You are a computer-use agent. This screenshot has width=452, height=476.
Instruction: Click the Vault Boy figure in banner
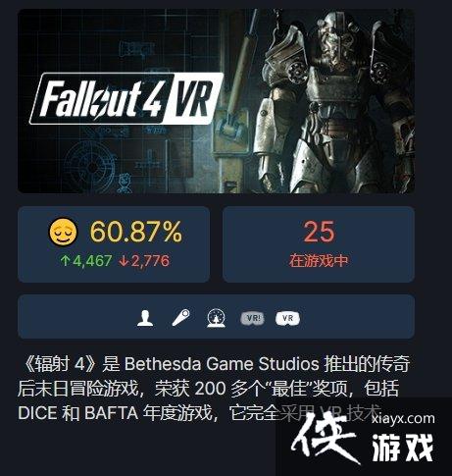pos(125,184)
